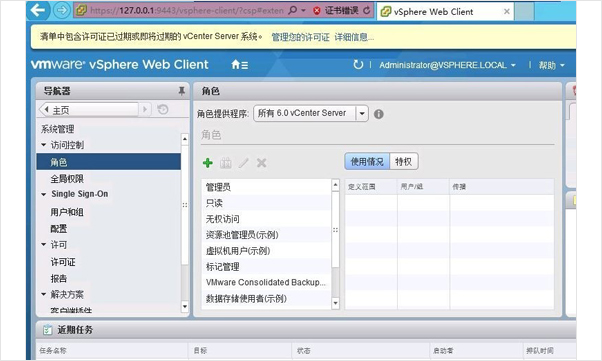Image resolution: width=602 pixels, height=361 pixels.
Task: Click the 定义范围 column header
Action: point(371,187)
